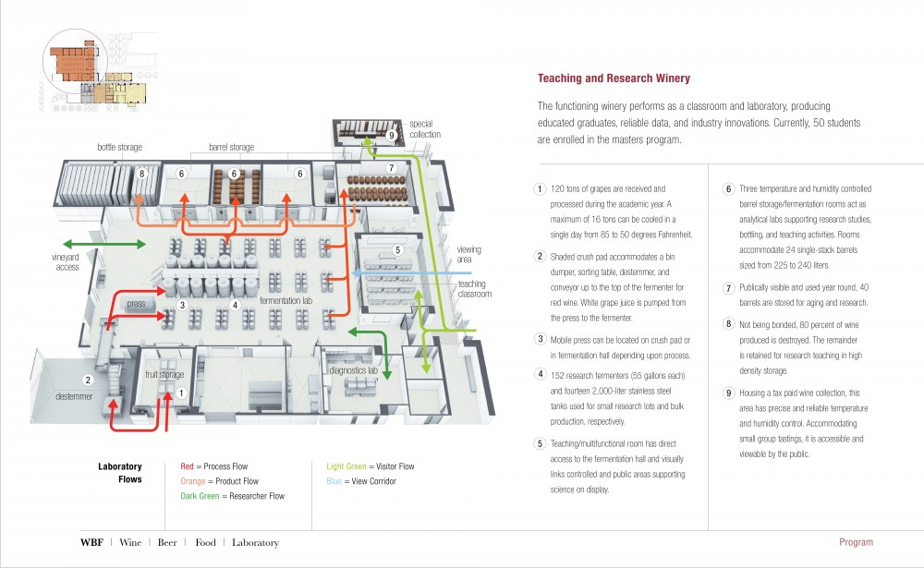Click the Teaching and Research Winery heading

click(614, 79)
